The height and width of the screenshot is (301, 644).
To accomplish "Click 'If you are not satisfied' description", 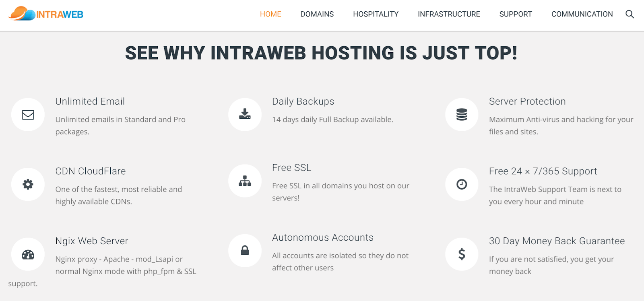I will click(x=551, y=265).
